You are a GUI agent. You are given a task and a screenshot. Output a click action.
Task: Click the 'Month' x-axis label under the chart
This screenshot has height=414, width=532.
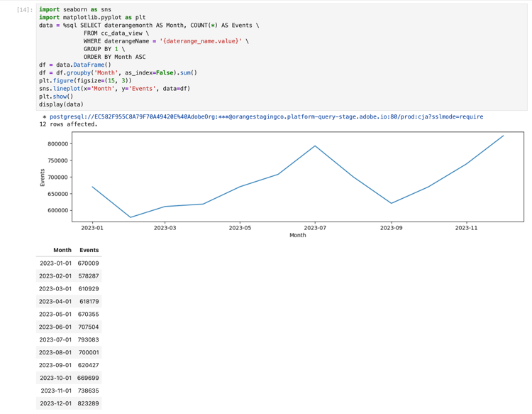click(297, 235)
